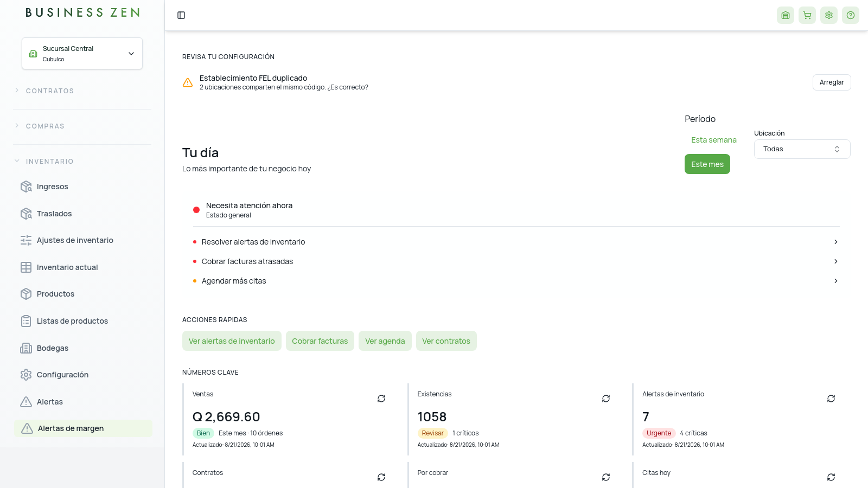Screen dimensions: 868x488
Task: Click the Business Zen logo
Action: click(x=82, y=12)
